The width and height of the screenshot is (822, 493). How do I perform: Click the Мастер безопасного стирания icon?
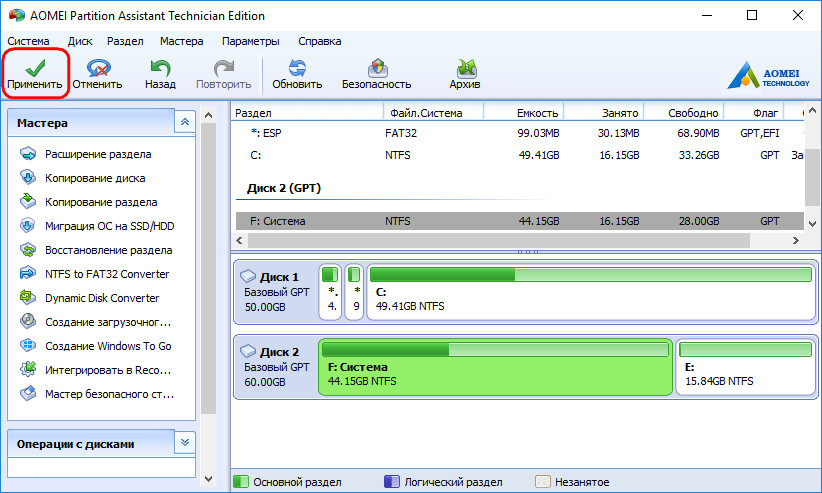tap(28, 393)
